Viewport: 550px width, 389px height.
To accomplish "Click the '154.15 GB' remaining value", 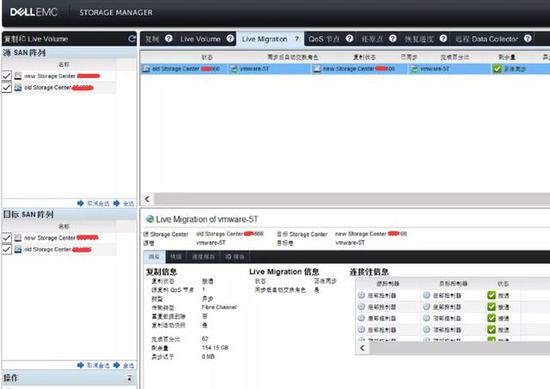I will point(215,348).
